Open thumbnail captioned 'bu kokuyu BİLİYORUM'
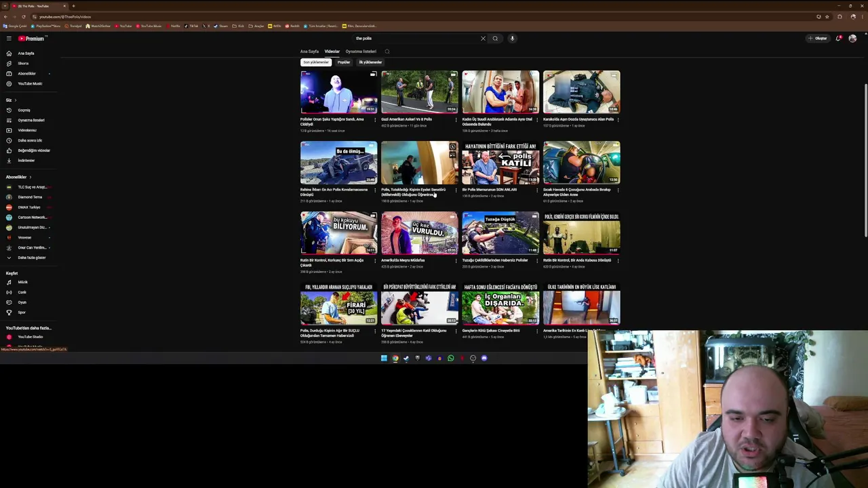This screenshot has width=868, height=488. [x=338, y=233]
